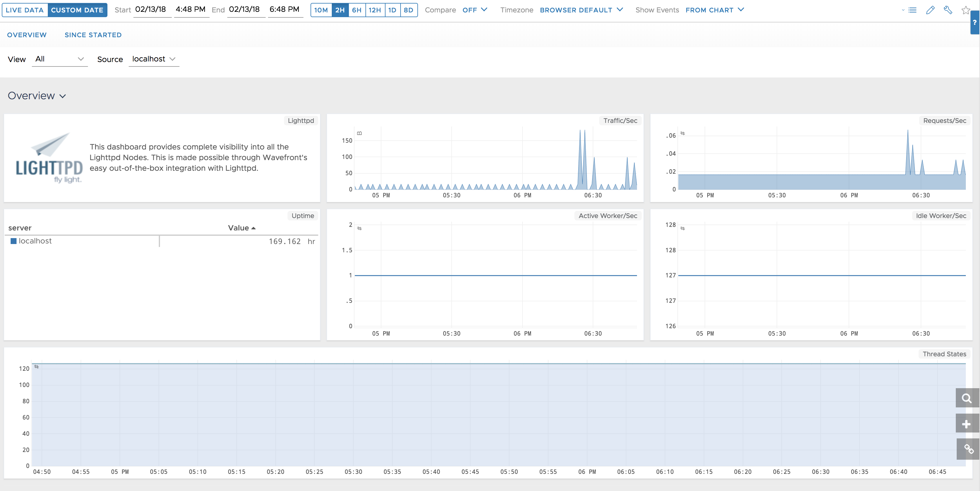Click the B unit marker on Traffic/Sec chart
The height and width of the screenshot is (491, 980).
pos(360,133)
